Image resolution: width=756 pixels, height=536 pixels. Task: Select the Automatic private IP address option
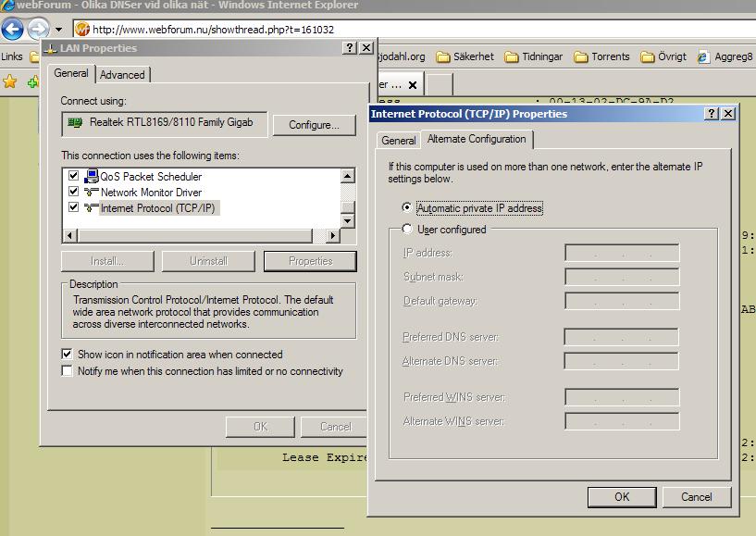click(407, 207)
